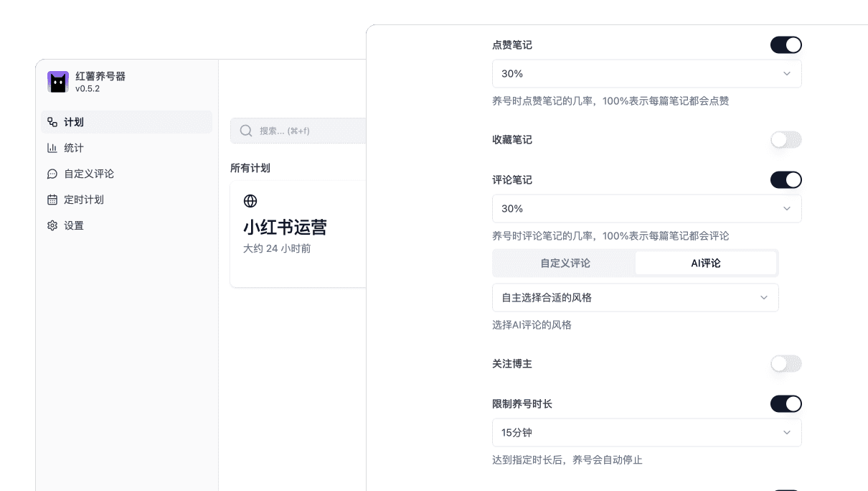868x491 pixels.
Task: Click the 养号时点赞笔记的几率 description
Action: point(610,101)
